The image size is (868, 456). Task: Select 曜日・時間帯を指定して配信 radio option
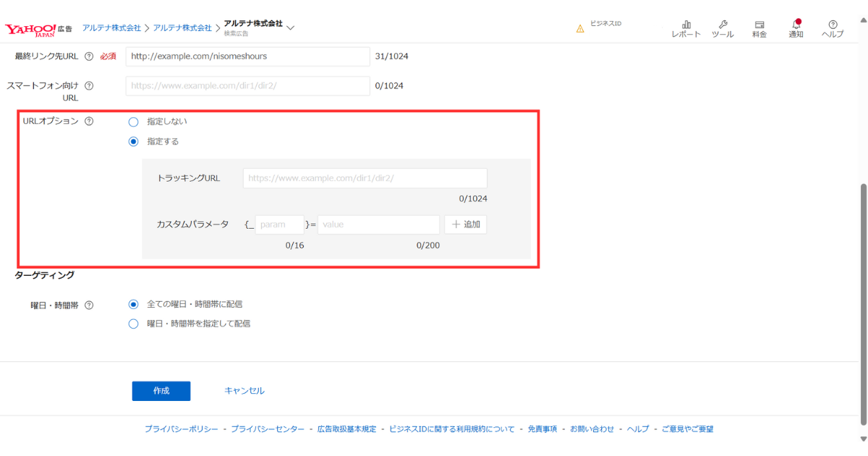133,324
